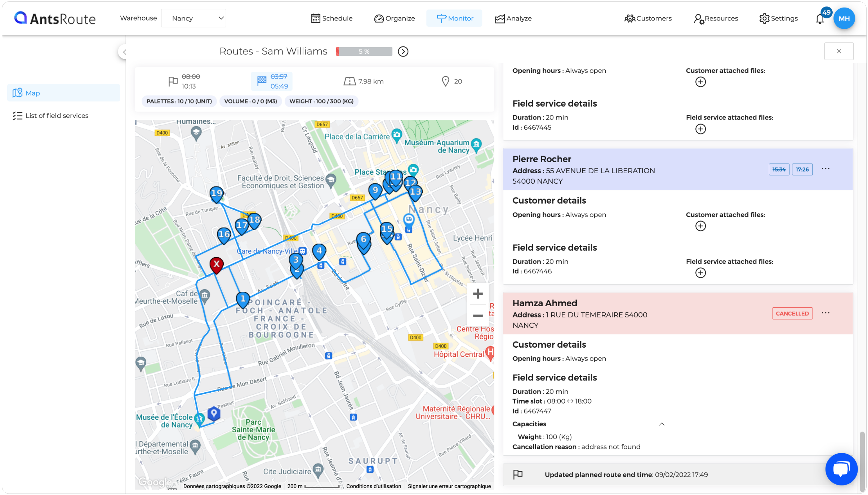Viewport: 868px width, 495px height.
Task: Select List of field services
Action: 50,116
